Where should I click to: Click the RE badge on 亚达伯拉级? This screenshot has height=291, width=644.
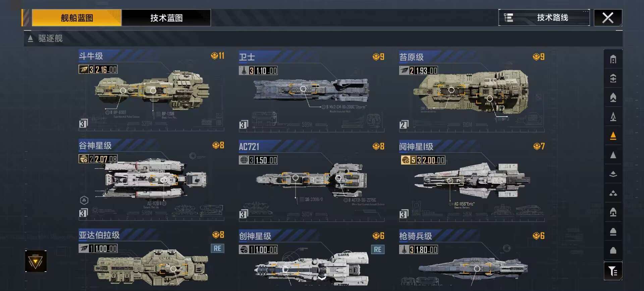(217, 248)
